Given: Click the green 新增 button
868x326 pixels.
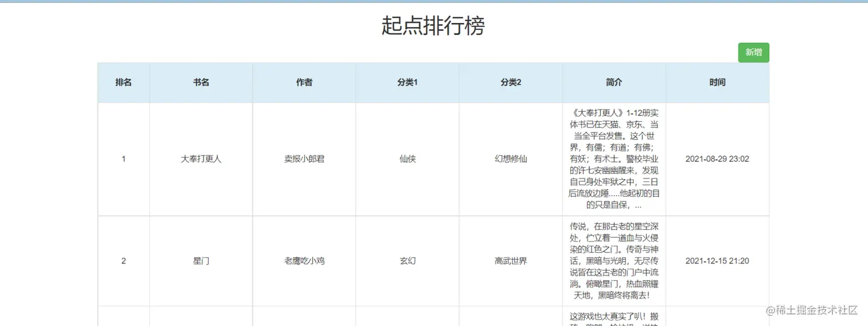Looking at the screenshot, I should [753, 52].
